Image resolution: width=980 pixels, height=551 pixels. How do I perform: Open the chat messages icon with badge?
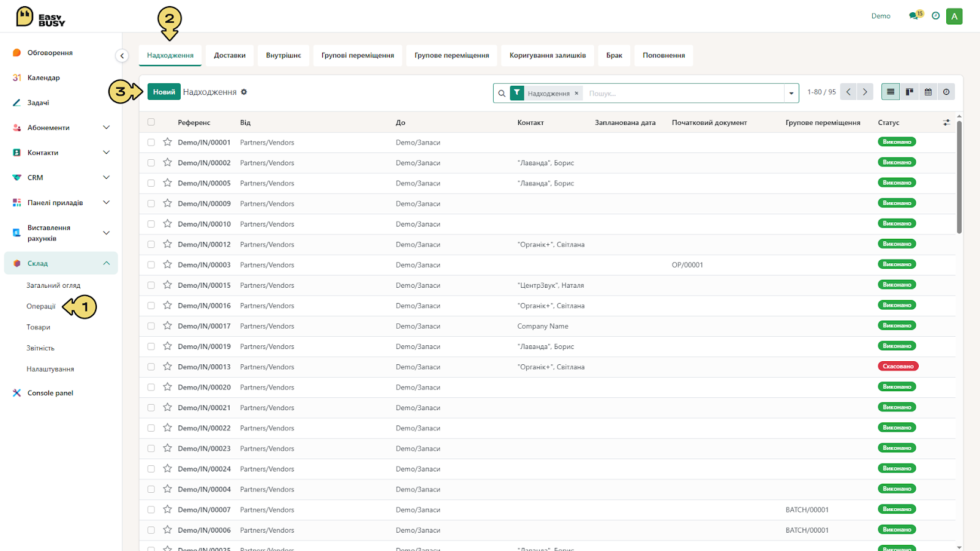tap(915, 16)
